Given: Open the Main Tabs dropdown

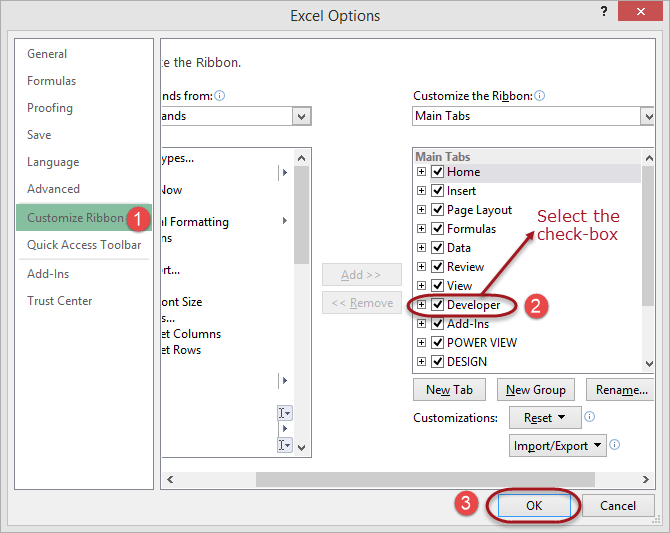Looking at the screenshot, I should click(533, 116).
